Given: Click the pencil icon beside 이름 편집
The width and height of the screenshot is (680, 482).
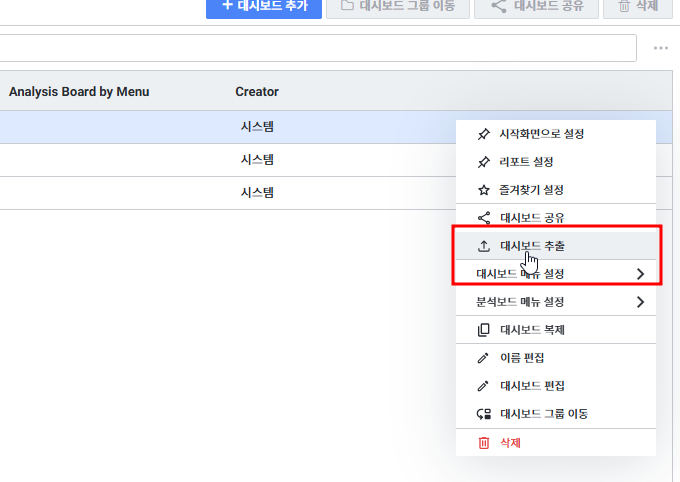Looking at the screenshot, I should 484,358.
